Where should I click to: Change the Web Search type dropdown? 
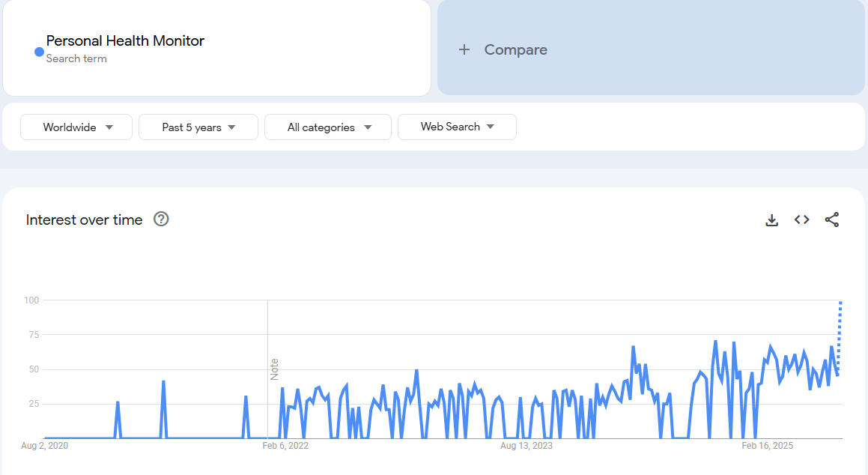tap(457, 127)
